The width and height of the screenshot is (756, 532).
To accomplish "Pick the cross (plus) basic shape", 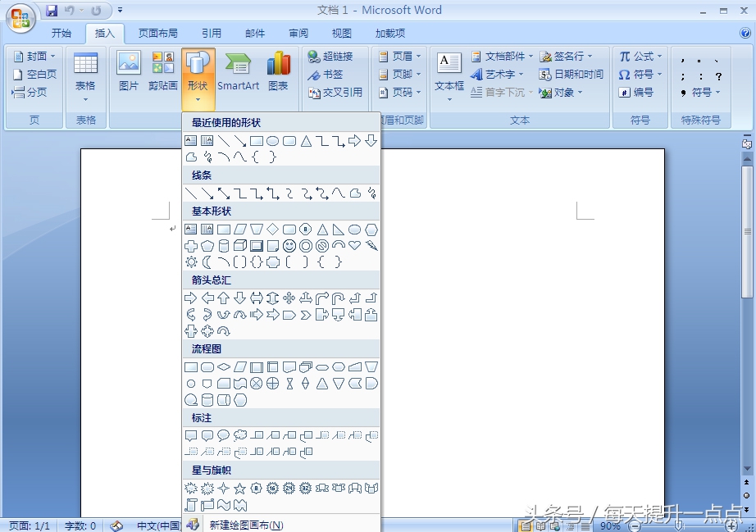I will [191, 246].
